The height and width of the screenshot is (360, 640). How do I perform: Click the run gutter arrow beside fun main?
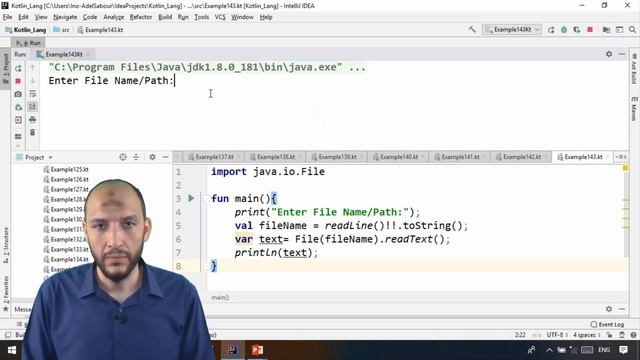tap(191, 198)
